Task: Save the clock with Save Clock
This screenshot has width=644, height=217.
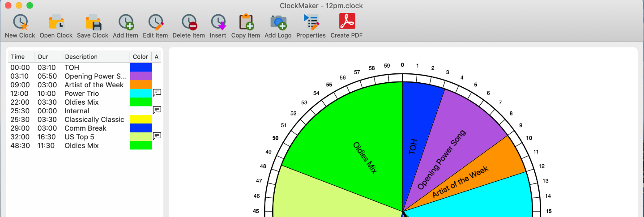Action: pos(93,22)
